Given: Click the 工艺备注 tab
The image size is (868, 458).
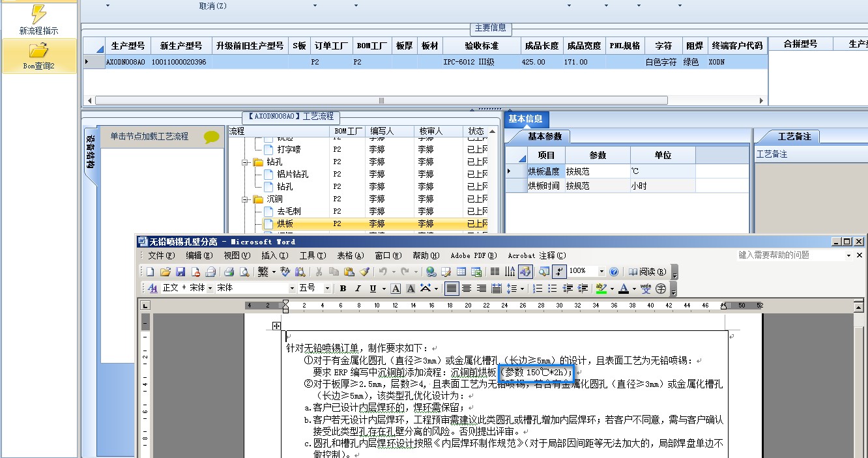Looking at the screenshot, I should click(x=794, y=136).
